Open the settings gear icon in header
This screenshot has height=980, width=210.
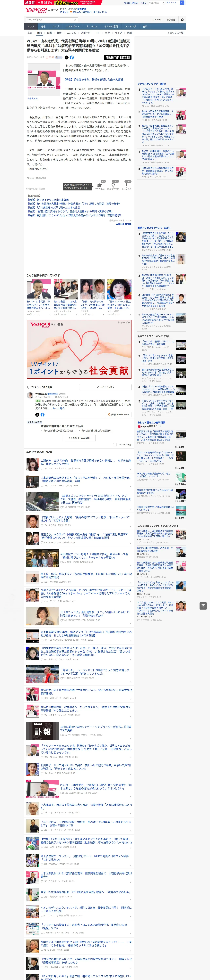[x=182, y=19]
